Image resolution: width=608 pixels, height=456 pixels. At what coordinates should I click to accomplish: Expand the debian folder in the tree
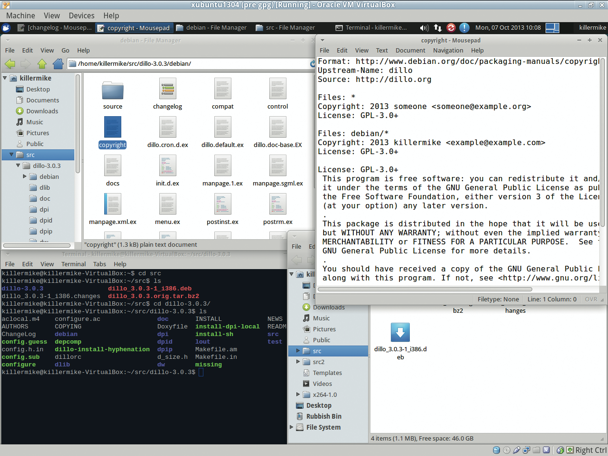24,176
